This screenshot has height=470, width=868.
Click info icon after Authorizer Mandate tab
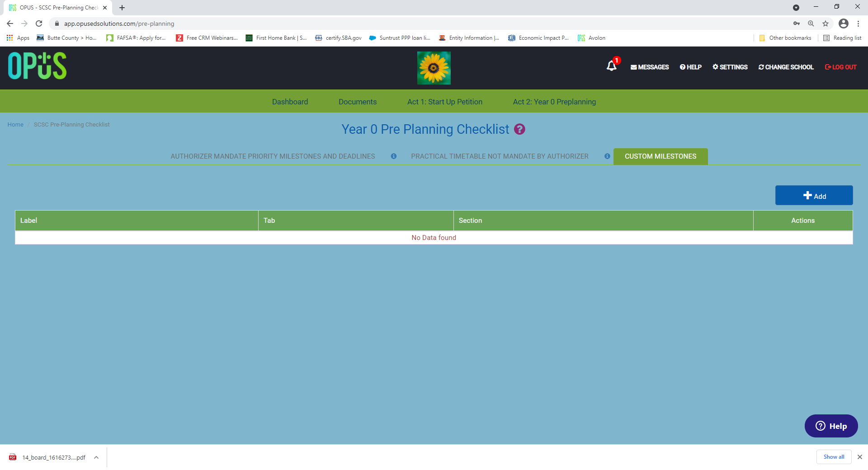[x=394, y=156]
